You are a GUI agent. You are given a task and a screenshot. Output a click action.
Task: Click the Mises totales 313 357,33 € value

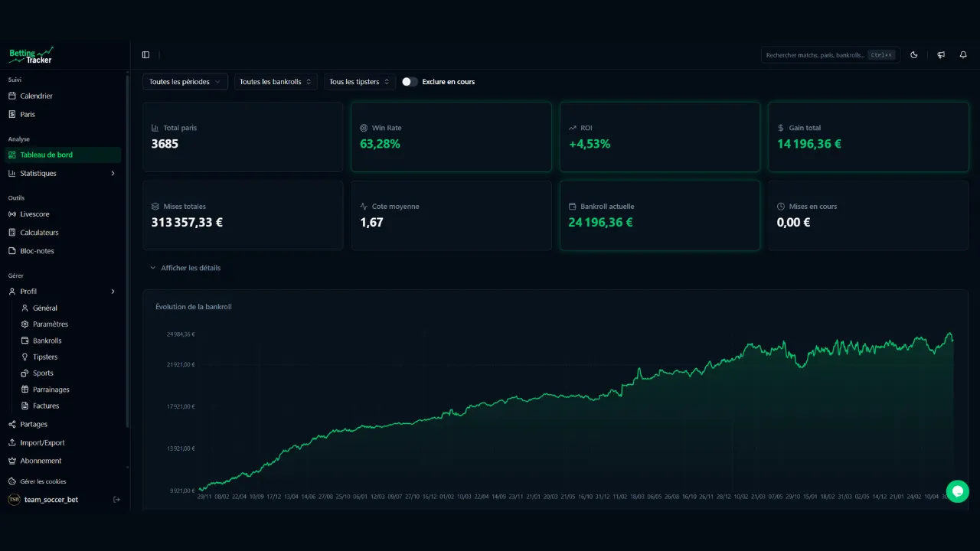tap(188, 223)
